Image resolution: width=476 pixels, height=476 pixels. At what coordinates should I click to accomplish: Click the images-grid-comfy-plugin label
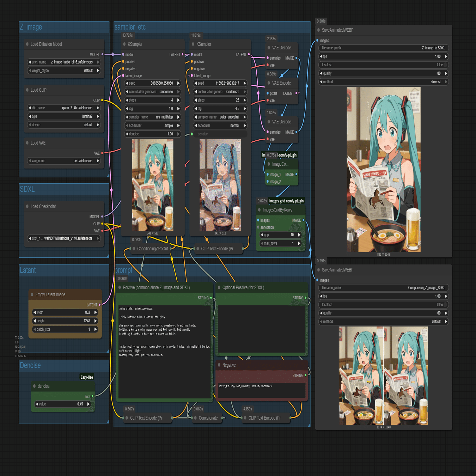(286, 201)
